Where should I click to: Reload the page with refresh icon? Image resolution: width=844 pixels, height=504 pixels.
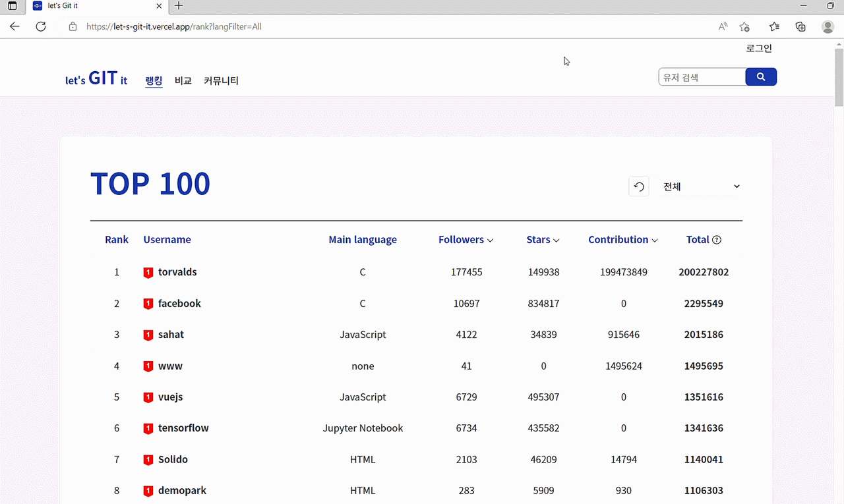(41, 26)
